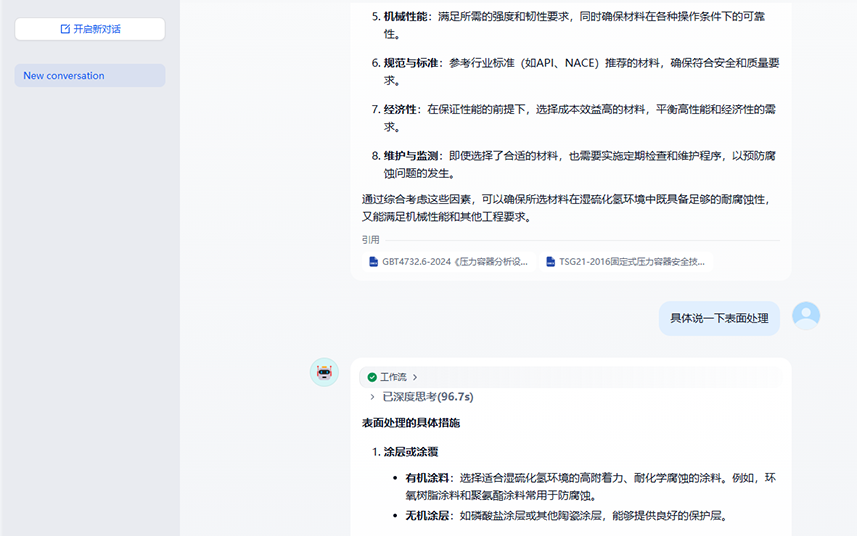Click the bullet text 有机涂料
This screenshot has width=857, height=536.
(x=427, y=478)
